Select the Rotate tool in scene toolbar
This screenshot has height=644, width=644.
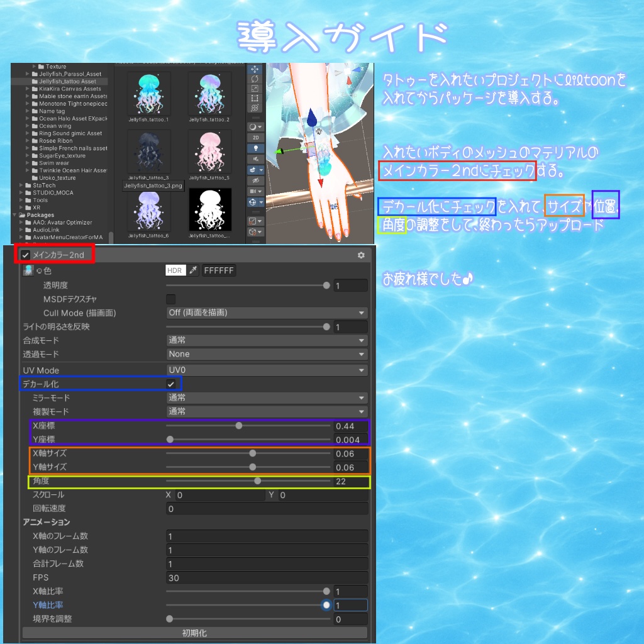[x=255, y=79]
